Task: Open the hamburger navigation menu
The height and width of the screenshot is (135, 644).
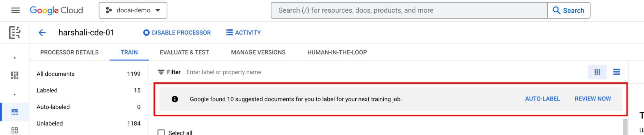Action: click(x=15, y=10)
